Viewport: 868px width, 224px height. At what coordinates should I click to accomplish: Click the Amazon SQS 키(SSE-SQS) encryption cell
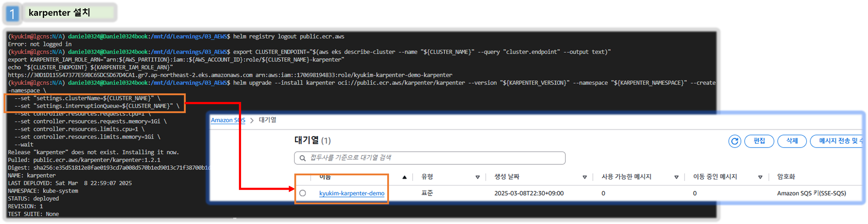pyautogui.click(x=812, y=193)
